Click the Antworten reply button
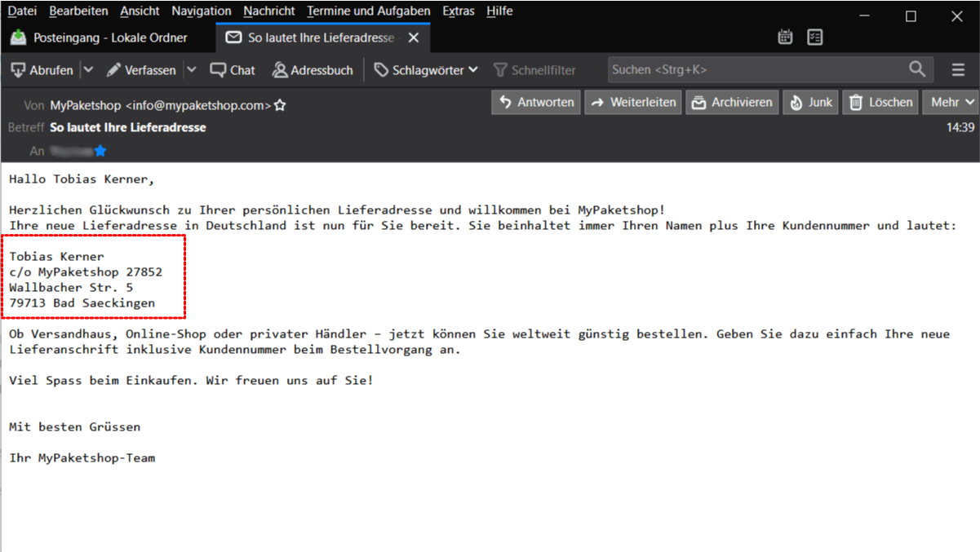Image resolution: width=980 pixels, height=552 pixels. pyautogui.click(x=536, y=102)
